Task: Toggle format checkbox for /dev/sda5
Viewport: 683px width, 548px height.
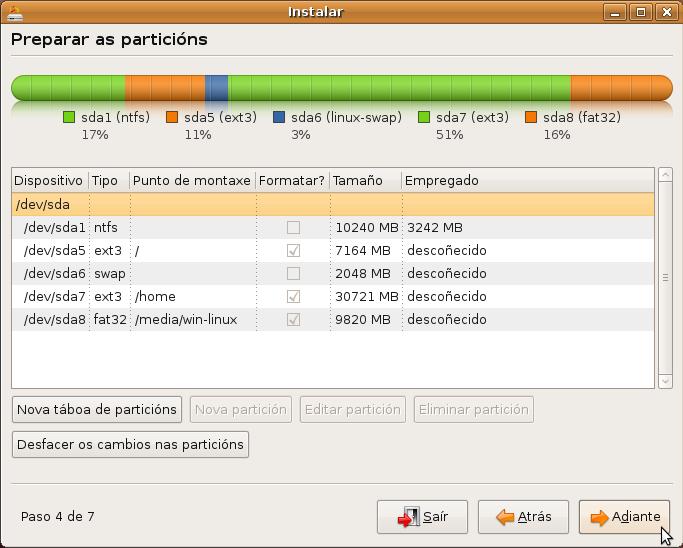Action: pyautogui.click(x=293, y=250)
